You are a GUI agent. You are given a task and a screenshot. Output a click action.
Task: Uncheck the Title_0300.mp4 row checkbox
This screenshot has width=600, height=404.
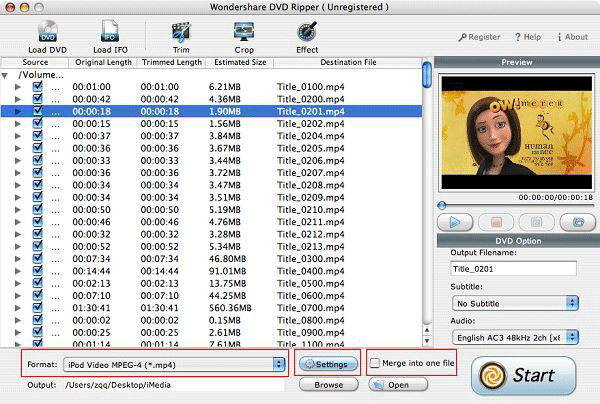[x=38, y=259]
